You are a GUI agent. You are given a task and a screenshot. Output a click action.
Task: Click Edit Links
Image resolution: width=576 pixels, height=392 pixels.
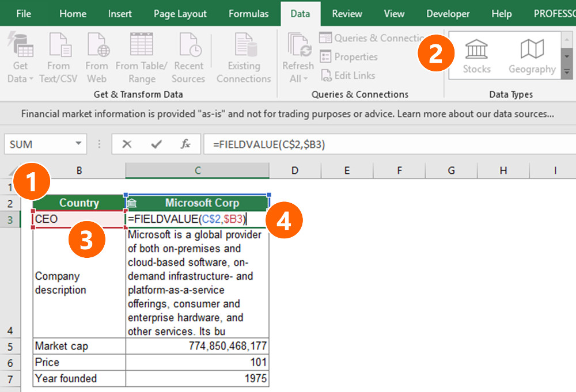pyautogui.click(x=348, y=75)
